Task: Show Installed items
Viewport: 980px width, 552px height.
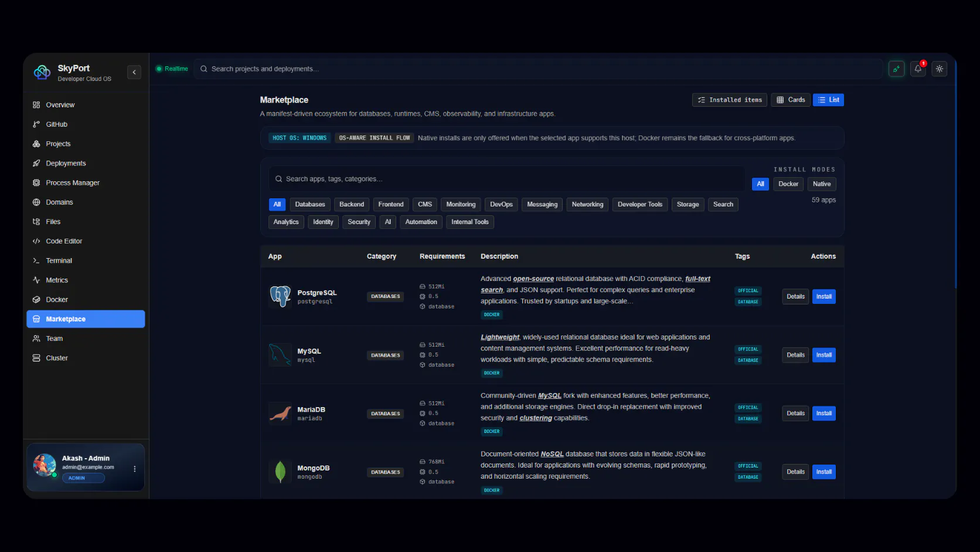Action: click(730, 100)
